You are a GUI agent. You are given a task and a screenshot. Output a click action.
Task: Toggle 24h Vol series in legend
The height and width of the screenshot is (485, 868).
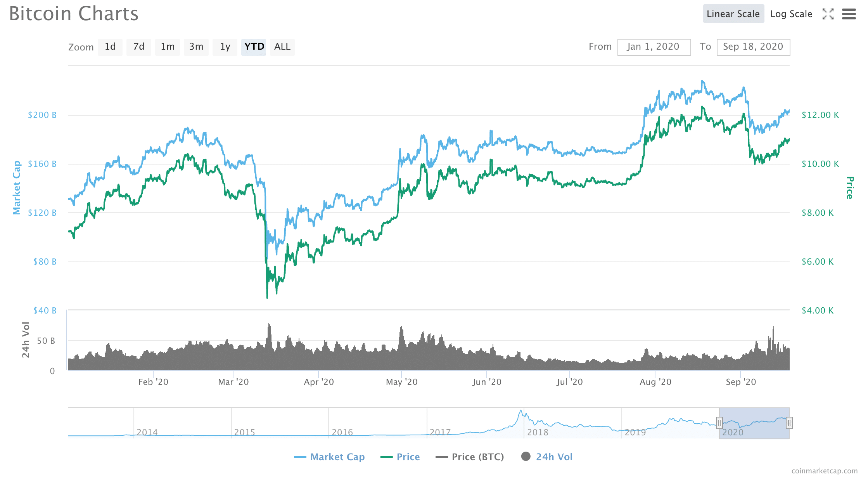(547, 457)
